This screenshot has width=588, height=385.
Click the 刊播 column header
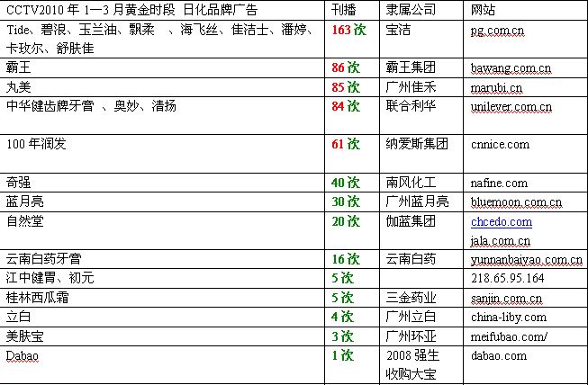(x=343, y=10)
